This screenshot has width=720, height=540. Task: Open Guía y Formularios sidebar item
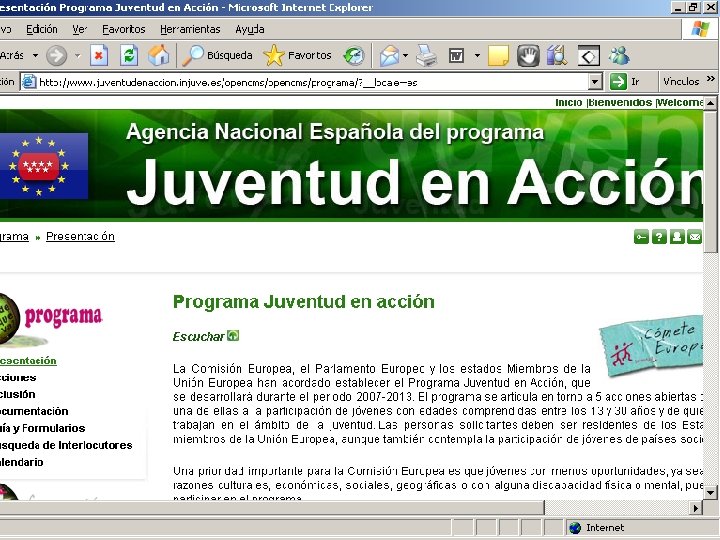tap(43, 428)
